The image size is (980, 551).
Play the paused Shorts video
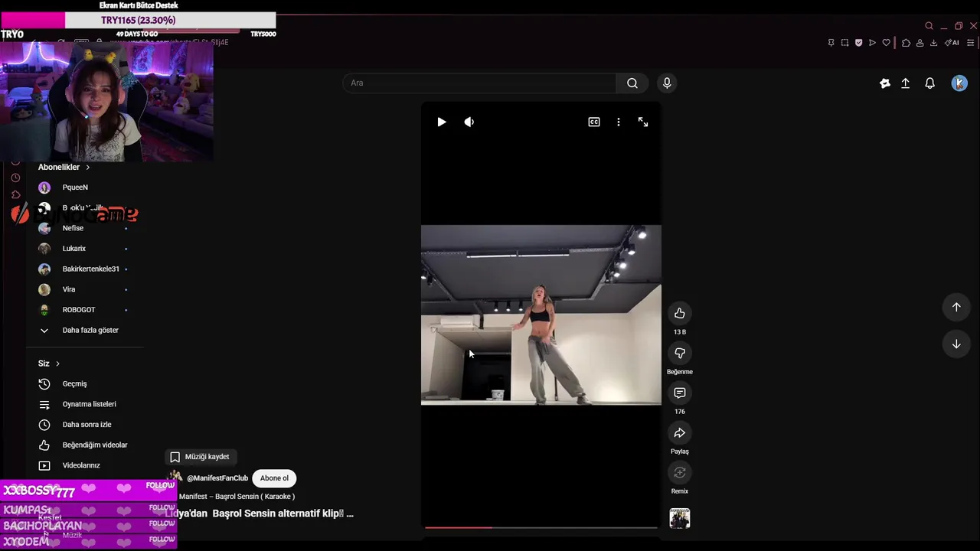point(442,122)
